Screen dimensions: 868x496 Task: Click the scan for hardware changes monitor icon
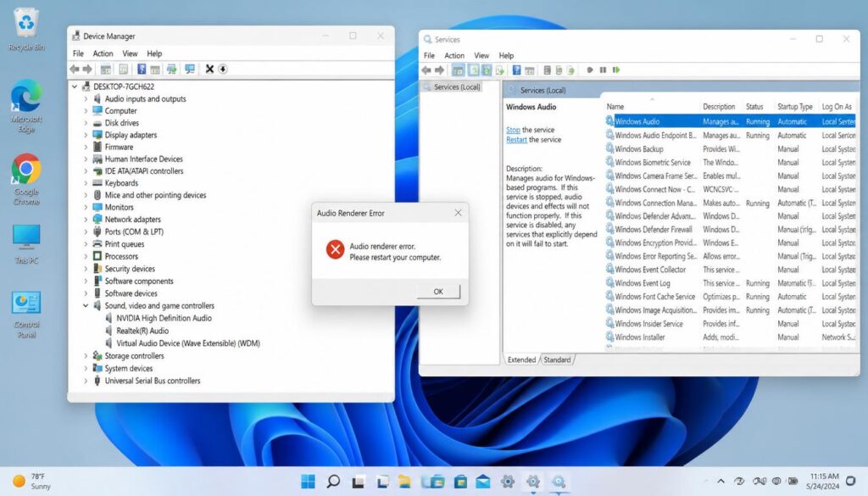[190, 69]
